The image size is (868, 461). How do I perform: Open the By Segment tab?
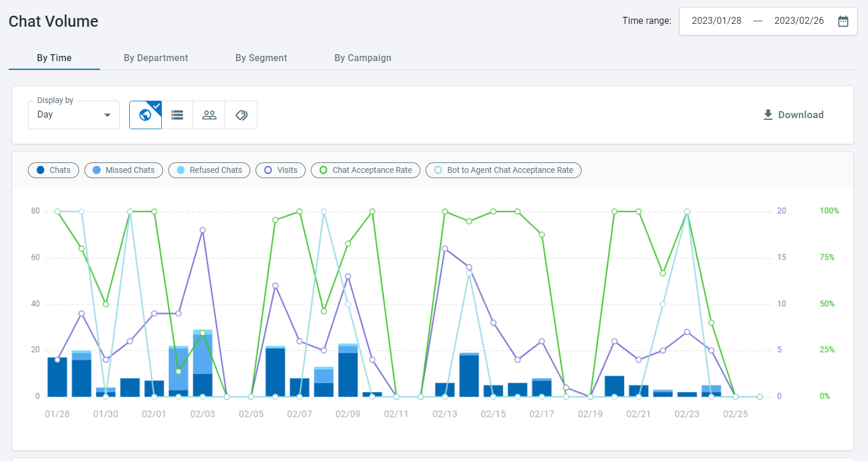click(261, 58)
